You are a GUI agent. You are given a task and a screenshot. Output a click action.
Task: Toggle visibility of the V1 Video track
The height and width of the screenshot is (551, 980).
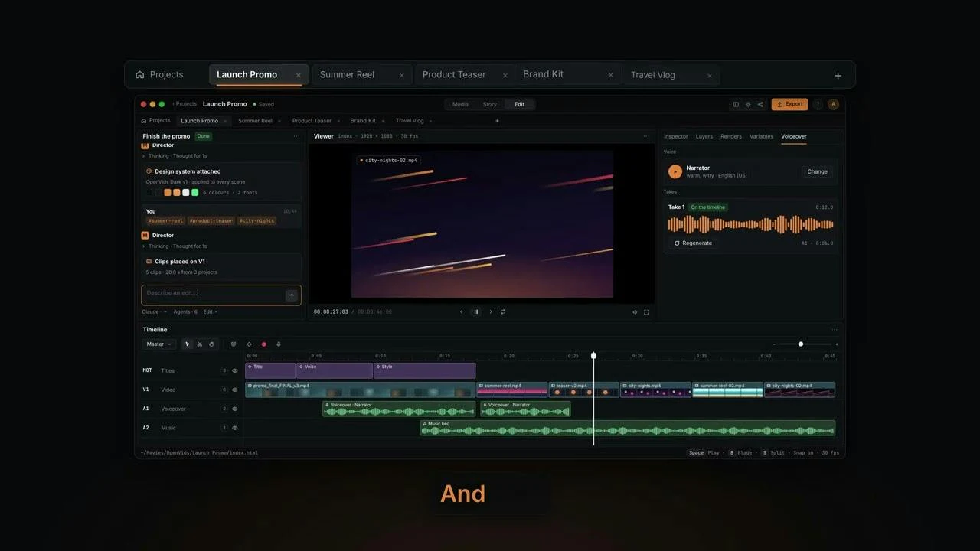pyautogui.click(x=235, y=390)
